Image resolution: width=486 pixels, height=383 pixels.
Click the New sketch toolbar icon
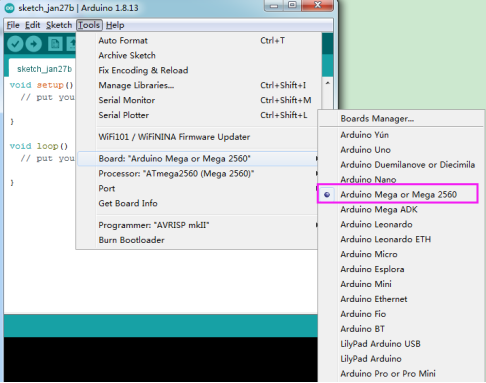click(55, 44)
